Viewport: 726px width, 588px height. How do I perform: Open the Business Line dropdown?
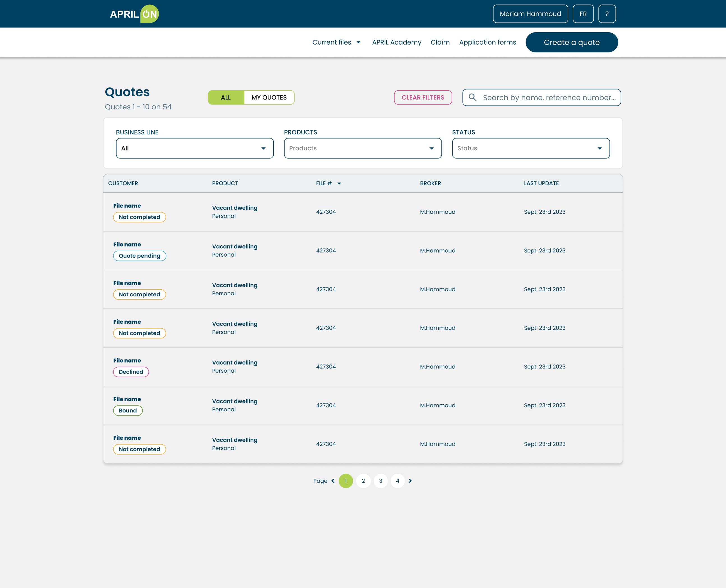pos(195,148)
